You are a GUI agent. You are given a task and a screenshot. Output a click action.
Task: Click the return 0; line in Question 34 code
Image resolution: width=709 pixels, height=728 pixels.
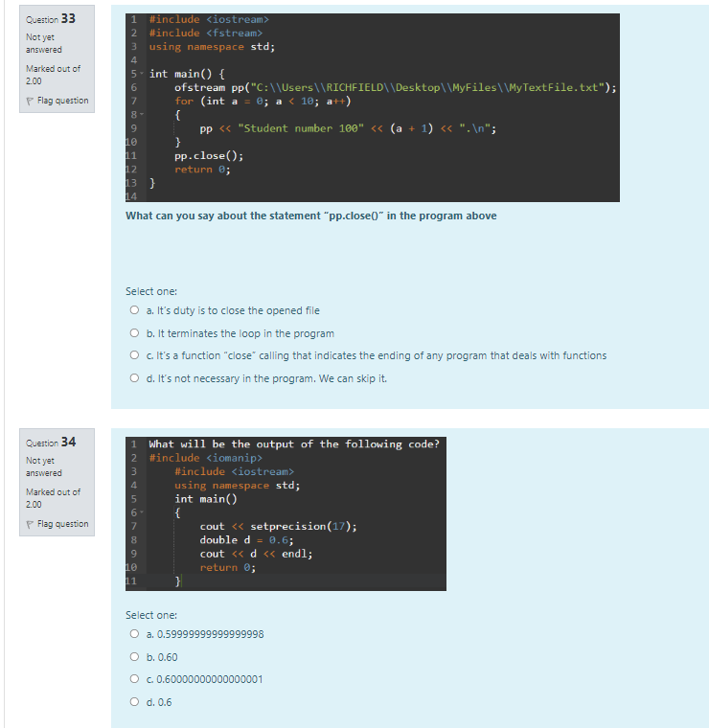(228, 567)
